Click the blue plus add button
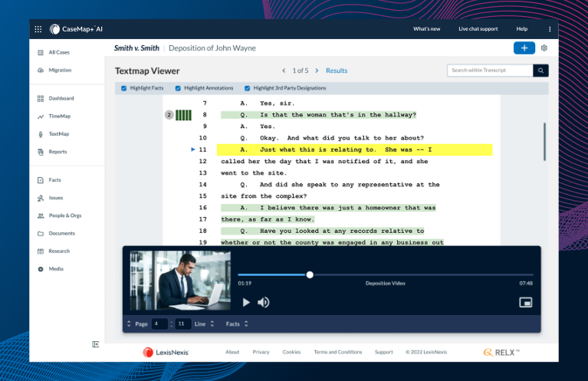This screenshot has height=381, width=588. point(524,48)
